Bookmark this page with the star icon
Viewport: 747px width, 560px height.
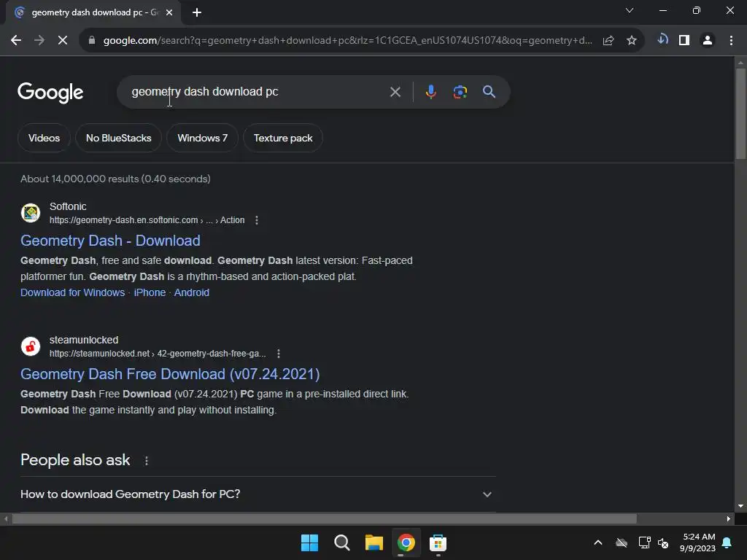pyautogui.click(x=631, y=41)
